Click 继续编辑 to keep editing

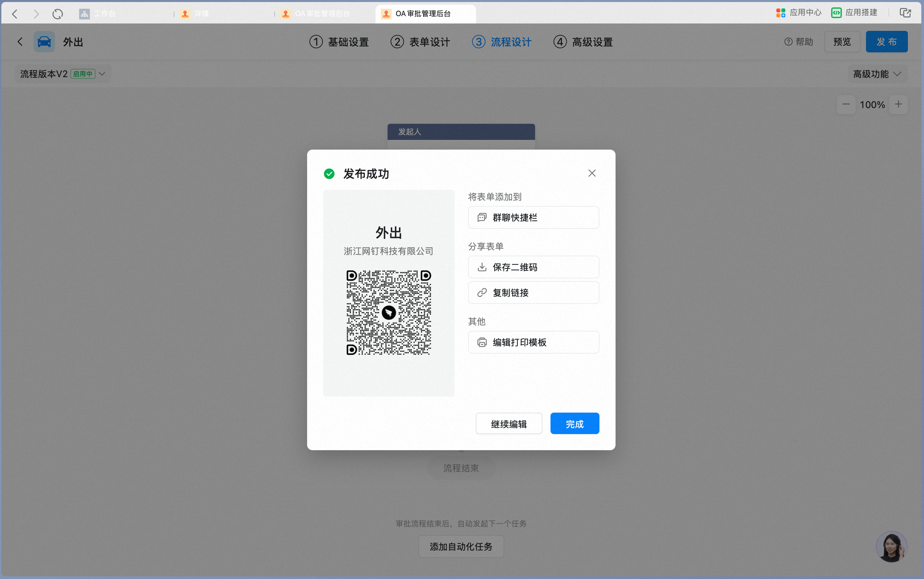509,424
